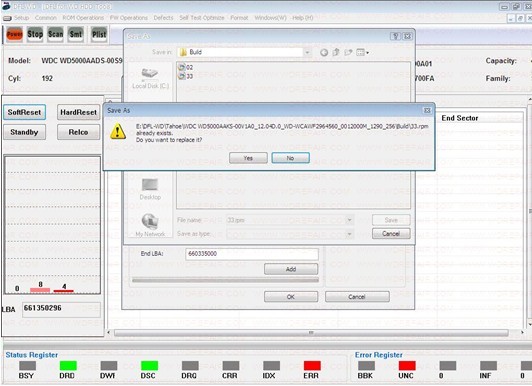The image size is (532, 386).
Task: Click the Power toolbar button
Action: click(x=14, y=34)
